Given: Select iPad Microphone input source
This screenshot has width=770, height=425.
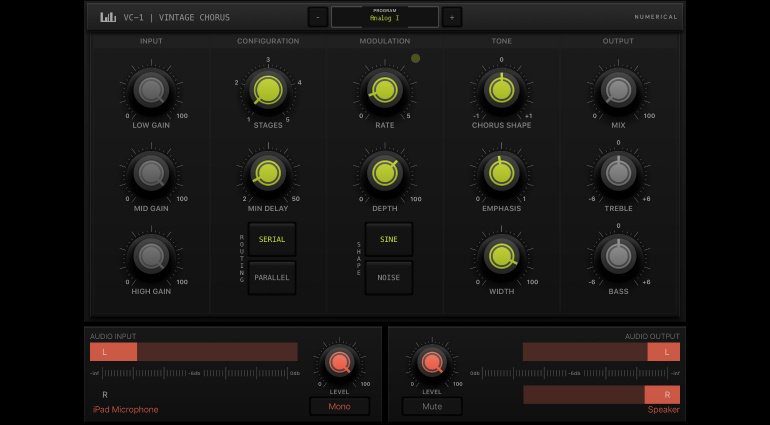Looking at the screenshot, I should click(124, 409).
